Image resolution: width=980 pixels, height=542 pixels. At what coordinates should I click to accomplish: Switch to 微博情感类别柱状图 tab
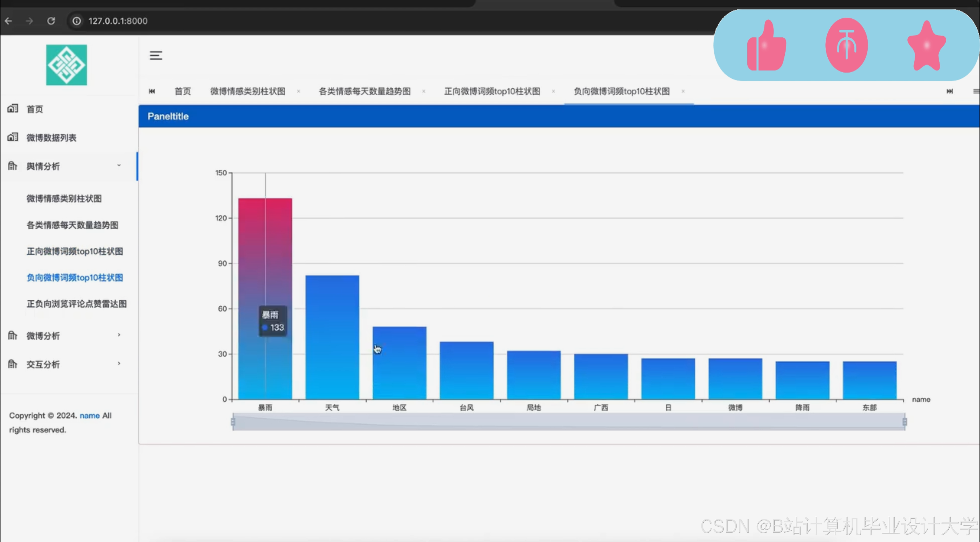click(248, 91)
